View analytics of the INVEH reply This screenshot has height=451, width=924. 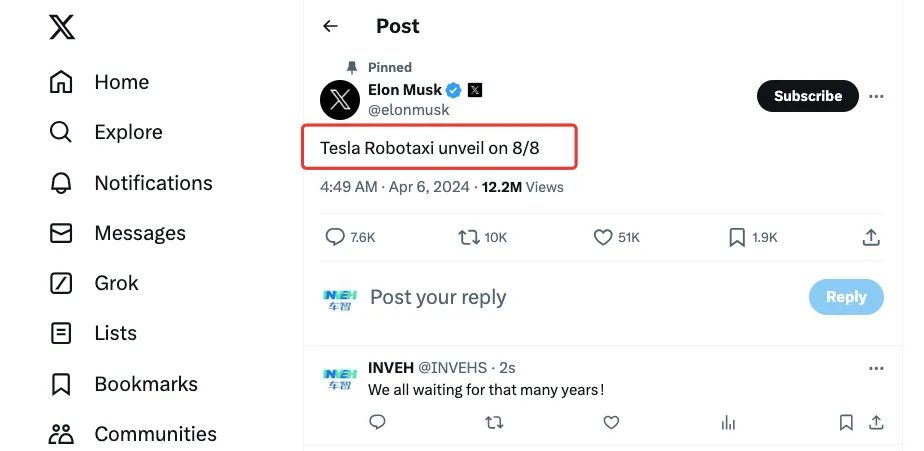[728, 423]
